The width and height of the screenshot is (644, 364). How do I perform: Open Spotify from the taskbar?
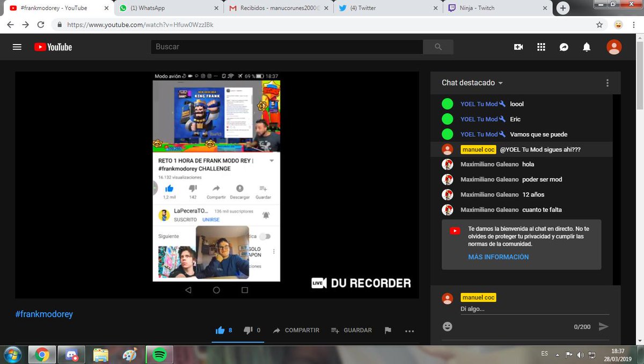tap(159, 355)
